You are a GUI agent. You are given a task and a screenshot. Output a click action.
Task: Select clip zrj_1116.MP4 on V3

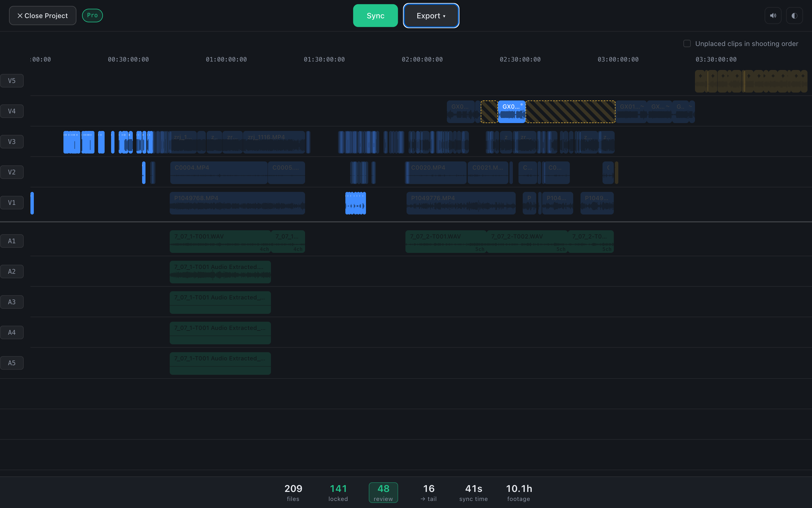tap(274, 143)
